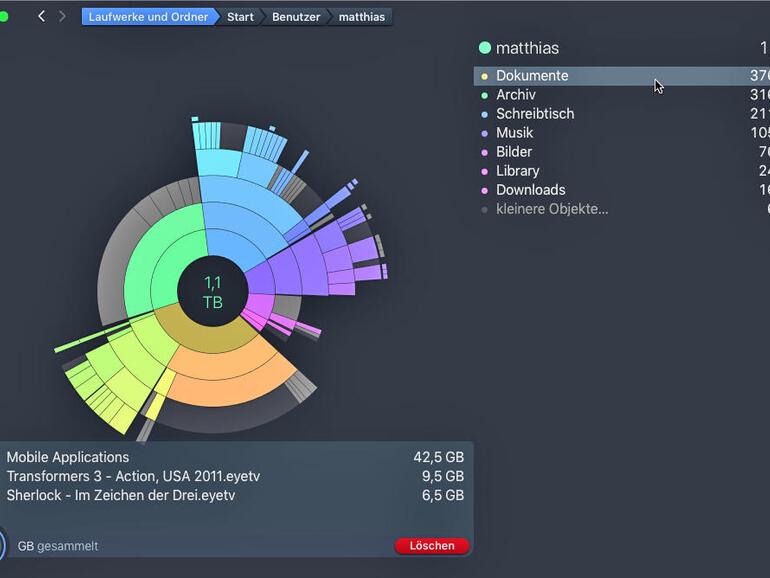The width and height of the screenshot is (770, 578).
Task: Select the magenta Bilder chart segment
Action: 259,307
